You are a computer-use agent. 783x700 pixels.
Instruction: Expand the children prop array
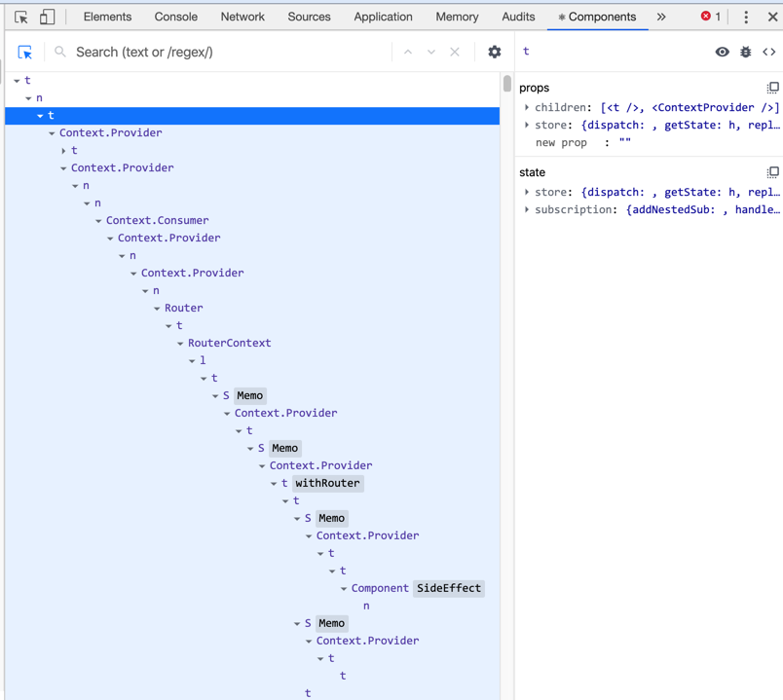[x=527, y=107]
